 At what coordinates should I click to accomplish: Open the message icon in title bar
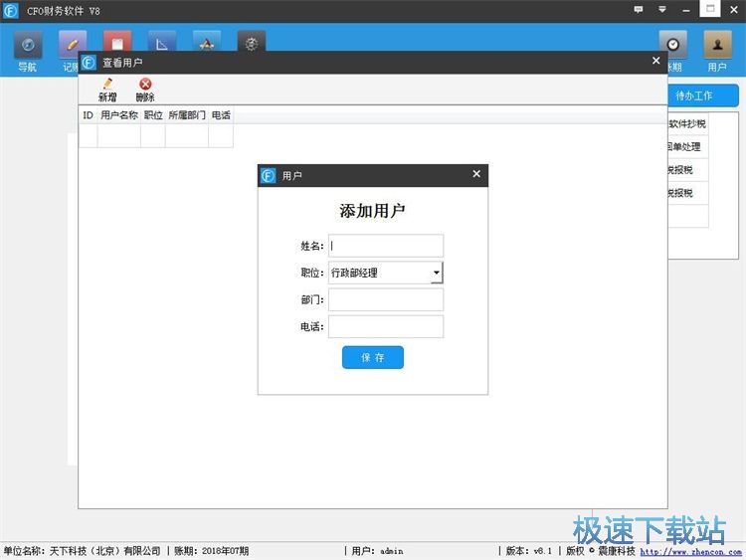click(639, 10)
